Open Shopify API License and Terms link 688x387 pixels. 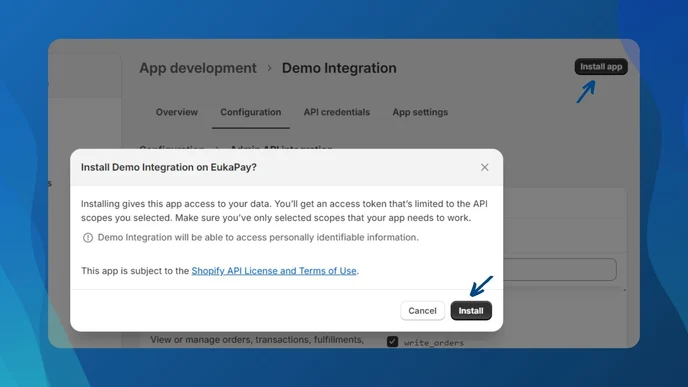274,271
